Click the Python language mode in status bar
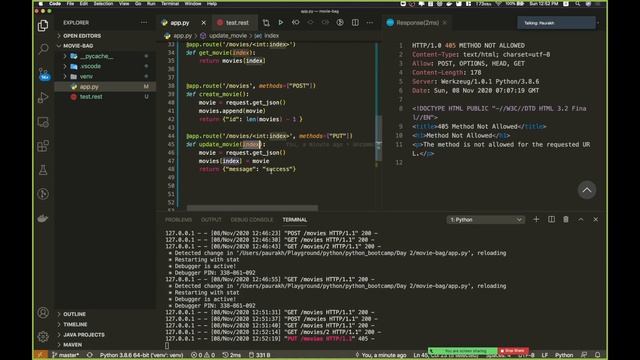Viewport: 640px width, 360px height. [564, 355]
